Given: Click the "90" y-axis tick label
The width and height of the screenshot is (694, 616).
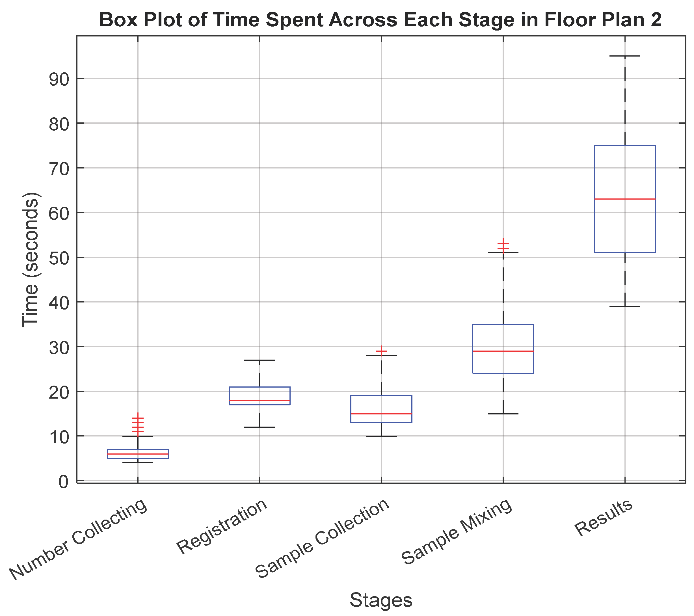Looking at the screenshot, I should (x=59, y=79).
